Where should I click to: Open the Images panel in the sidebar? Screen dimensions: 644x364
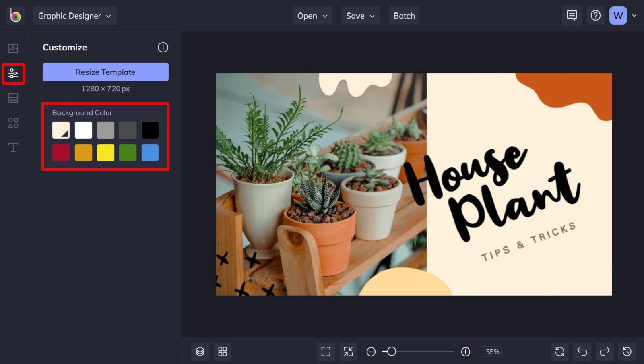click(13, 48)
